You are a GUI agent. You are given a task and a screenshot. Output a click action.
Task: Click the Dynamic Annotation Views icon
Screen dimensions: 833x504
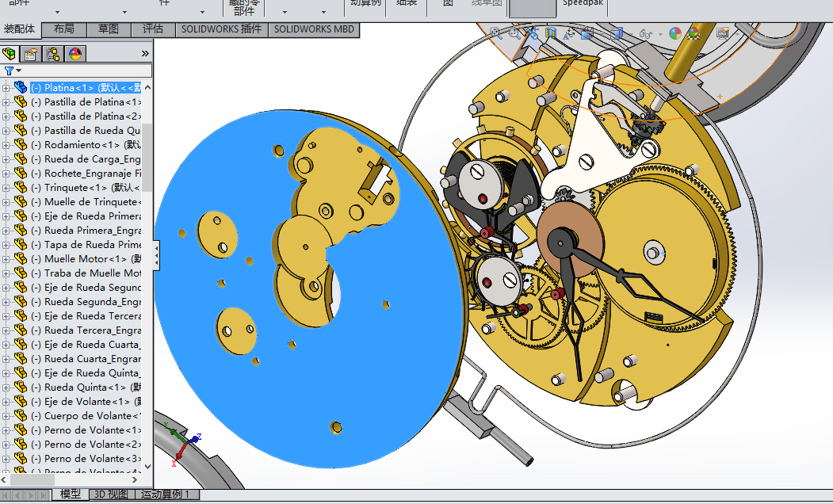[x=568, y=34]
